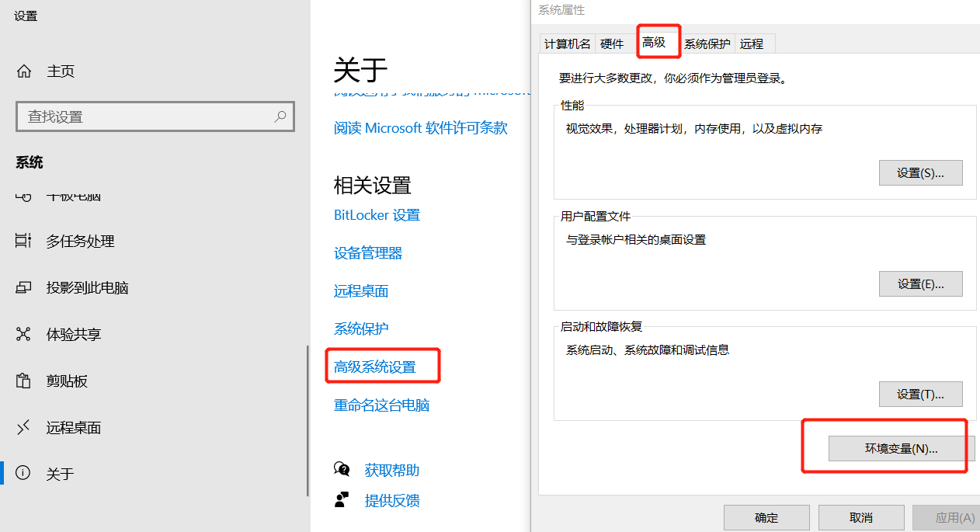980x532 pixels.
Task: Open 多任务处理 via its sidebar icon
Action: (23, 242)
